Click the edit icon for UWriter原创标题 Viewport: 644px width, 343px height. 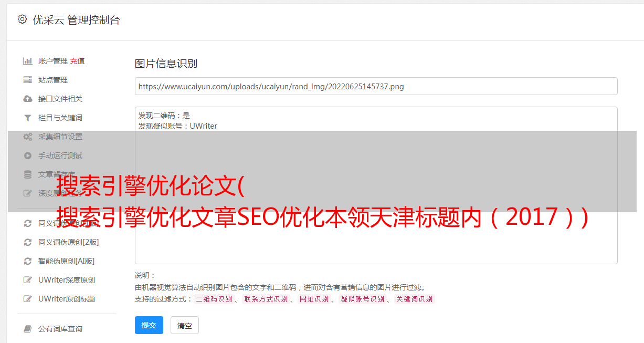click(x=28, y=299)
